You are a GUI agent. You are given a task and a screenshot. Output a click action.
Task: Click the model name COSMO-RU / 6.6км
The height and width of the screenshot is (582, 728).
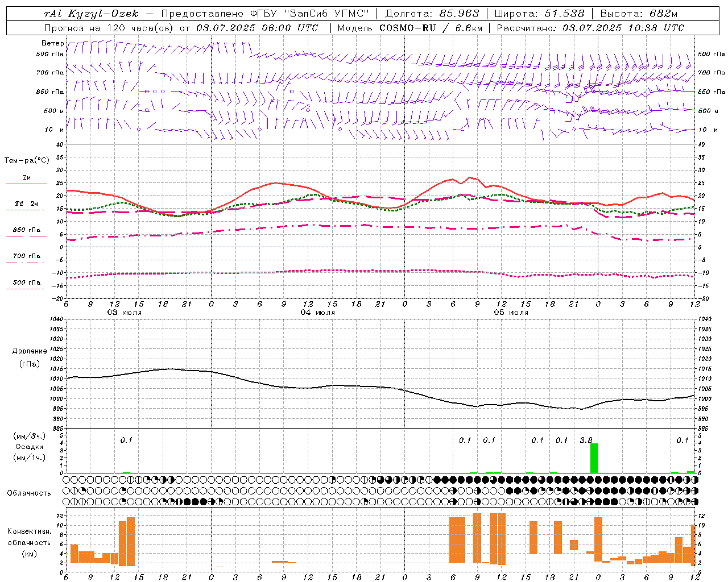431,28
